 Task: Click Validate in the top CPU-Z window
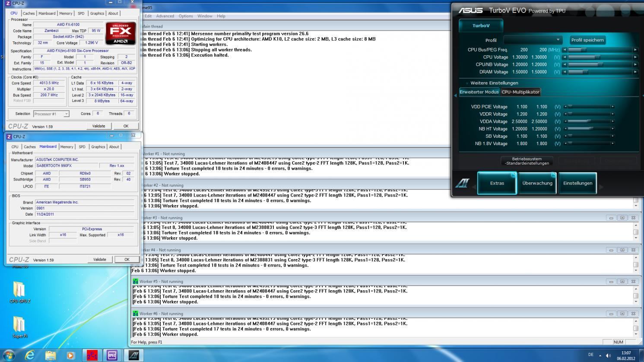[x=98, y=126]
